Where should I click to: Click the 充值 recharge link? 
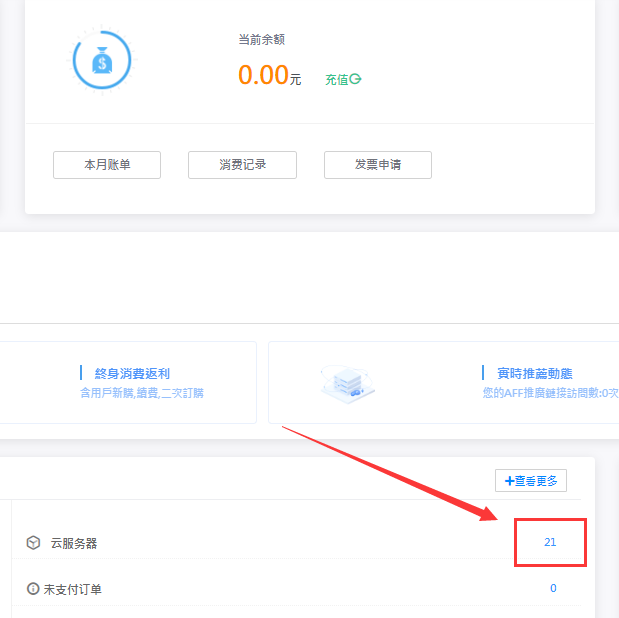[343, 79]
